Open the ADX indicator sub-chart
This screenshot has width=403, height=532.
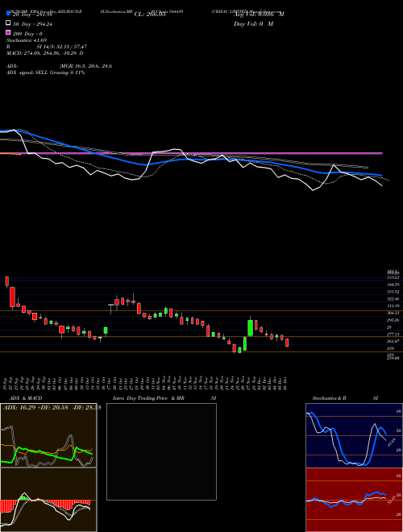(48, 435)
